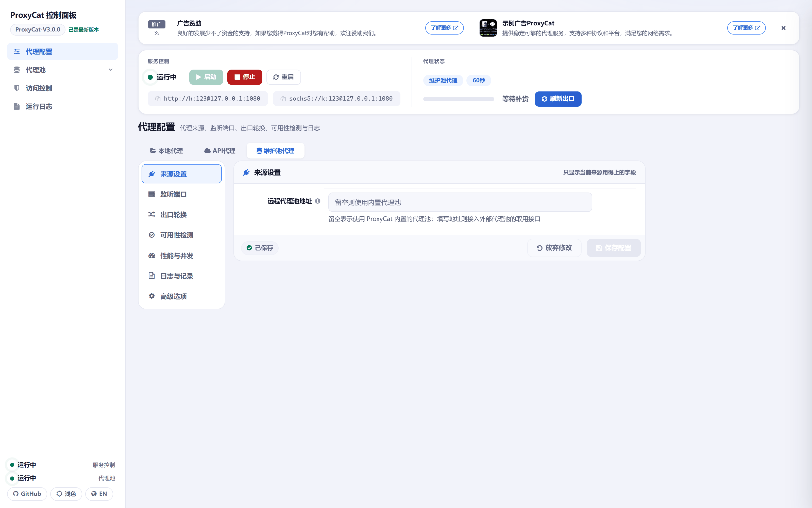The image size is (812, 508).
Task: Close the advertisement banner
Action: pyautogui.click(x=784, y=28)
